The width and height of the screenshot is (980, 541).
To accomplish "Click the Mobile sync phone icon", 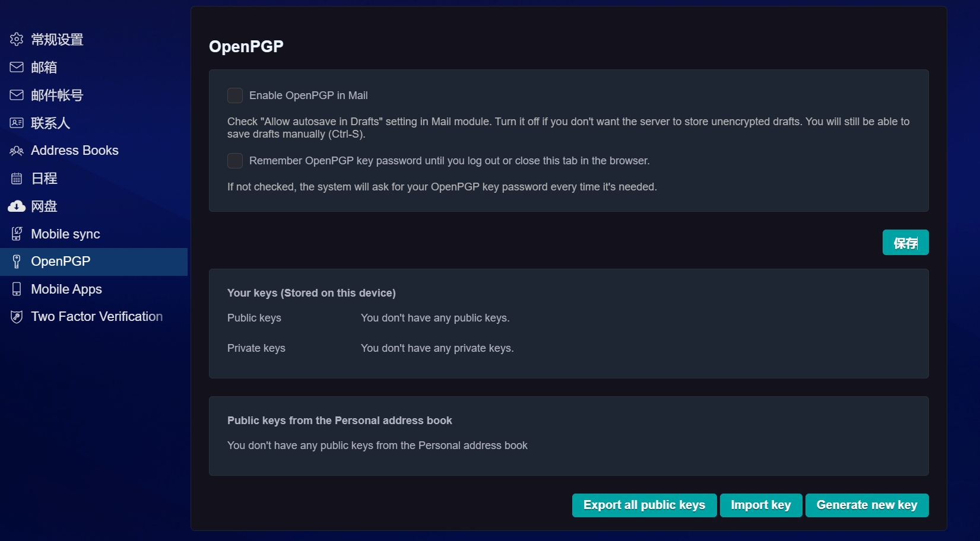I will [x=17, y=234].
